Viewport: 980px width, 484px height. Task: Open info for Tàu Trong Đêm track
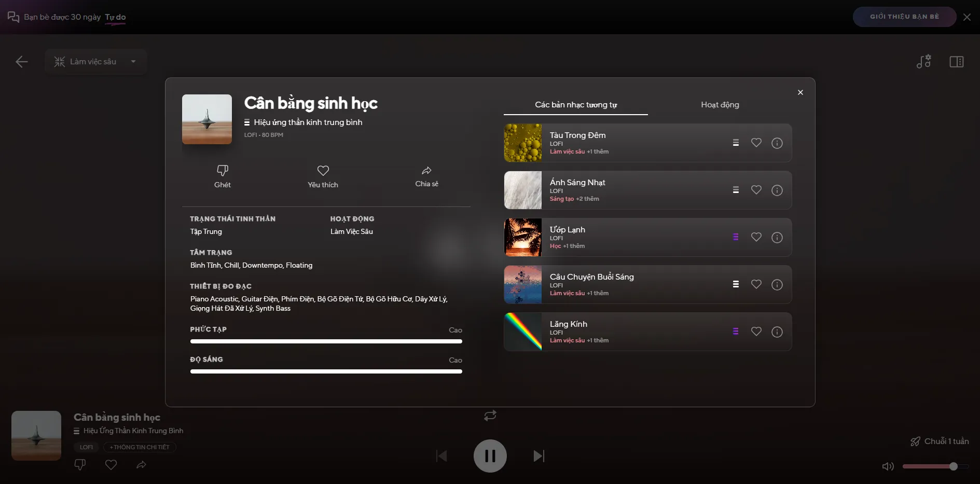(x=777, y=143)
